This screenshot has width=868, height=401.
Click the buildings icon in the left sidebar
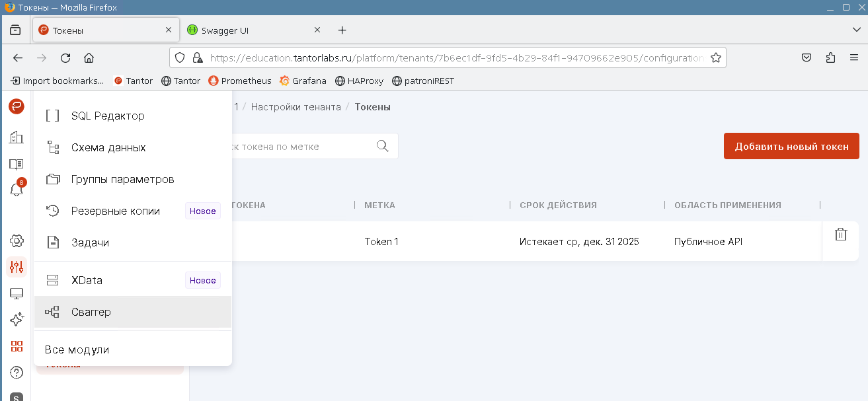tap(17, 137)
